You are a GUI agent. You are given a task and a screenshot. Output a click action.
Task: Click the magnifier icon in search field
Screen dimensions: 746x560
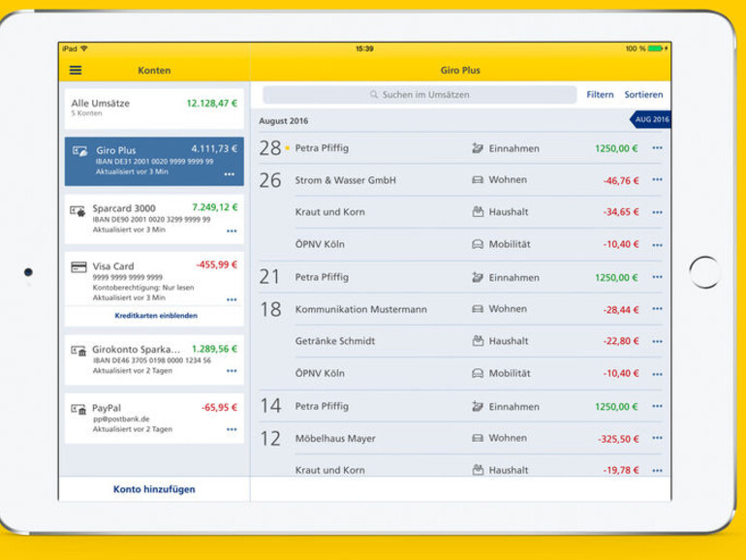[x=374, y=95]
